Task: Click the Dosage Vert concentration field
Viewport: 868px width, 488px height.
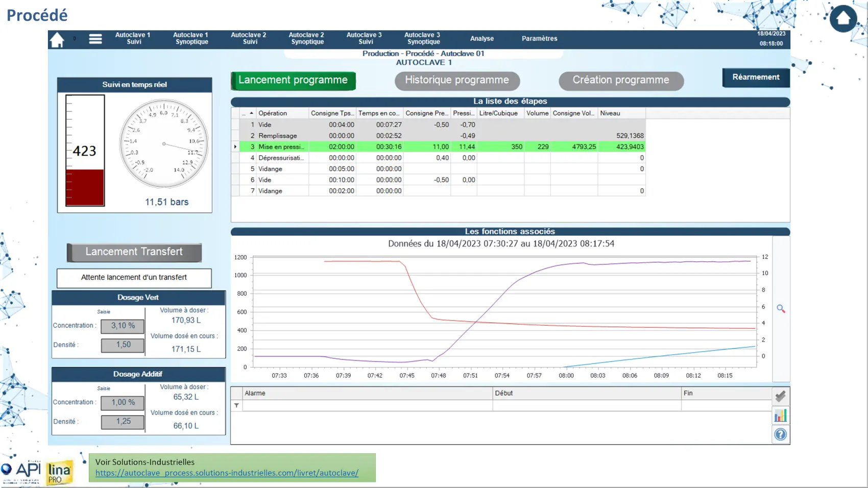Action: pyautogui.click(x=123, y=326)
